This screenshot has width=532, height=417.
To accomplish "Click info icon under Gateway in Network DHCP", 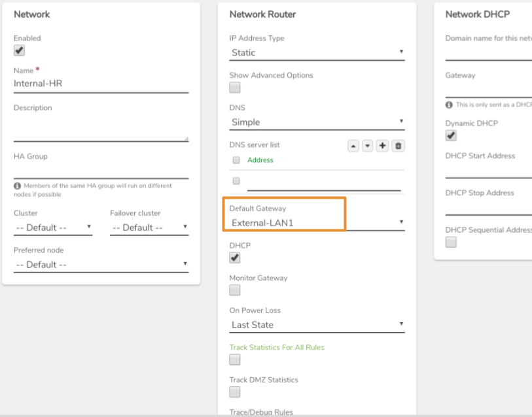I will click(x=449, y=105).
